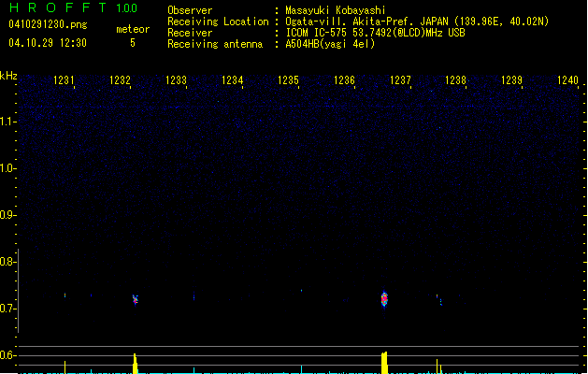Click the 1238 time axis label
Image resolution: width=588 pixels, height=374 pixels.
pos(455,80)
